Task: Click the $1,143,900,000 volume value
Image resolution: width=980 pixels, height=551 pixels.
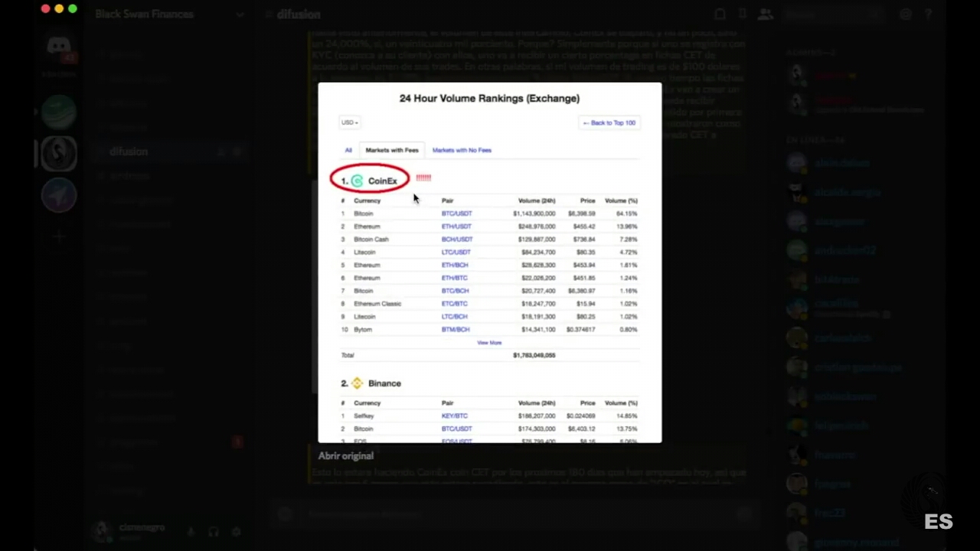Action: pyautogui.click(x=534, y=214)
